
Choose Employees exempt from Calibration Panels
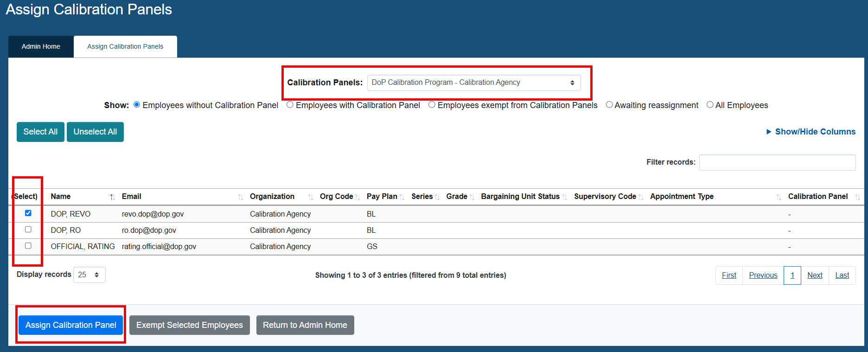[x=432, y=105]
